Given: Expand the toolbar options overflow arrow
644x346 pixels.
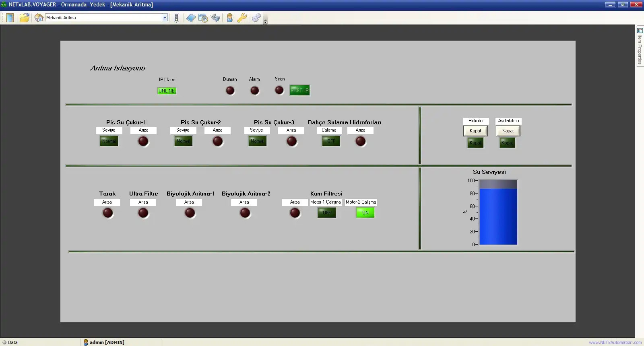Looking at the screenshot, I should click(x=265, y=22).
